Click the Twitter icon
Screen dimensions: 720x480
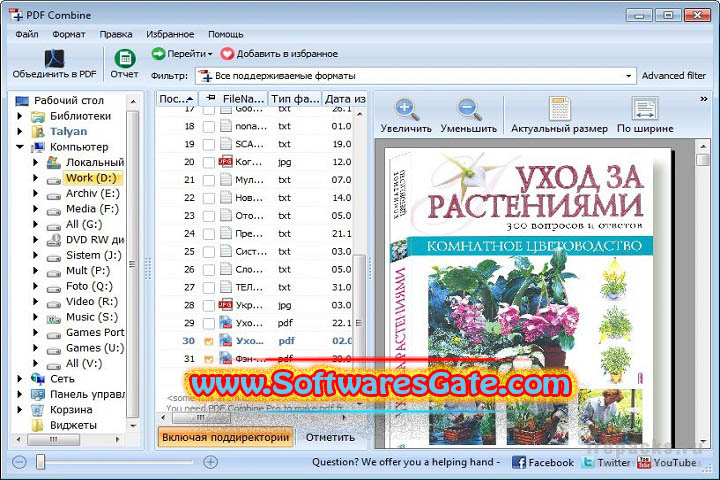588,462
